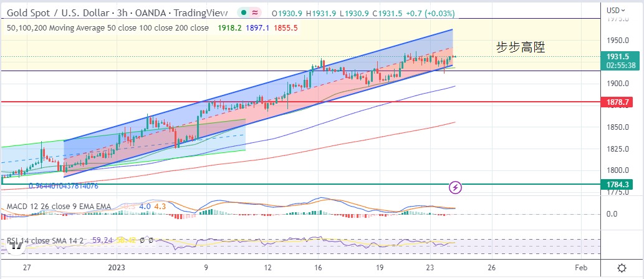Click the 200 MA value 1855.5
644x279 pixels.
[284, 27]
